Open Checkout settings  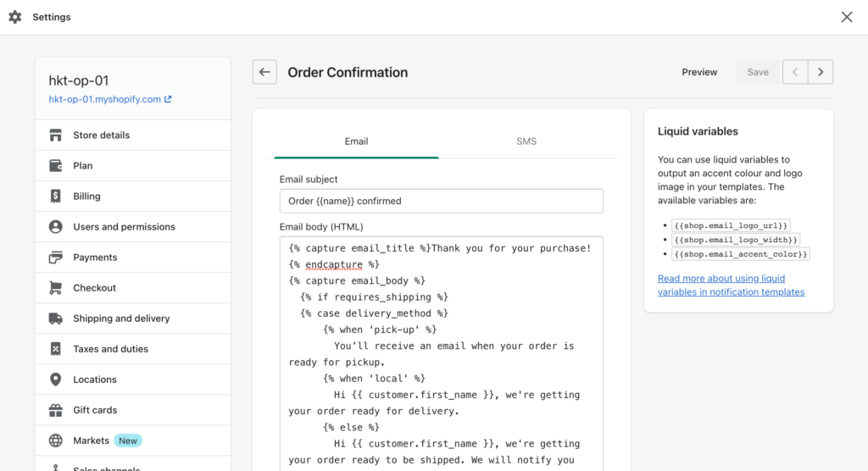pyautogui.click(x=133, y=288)
